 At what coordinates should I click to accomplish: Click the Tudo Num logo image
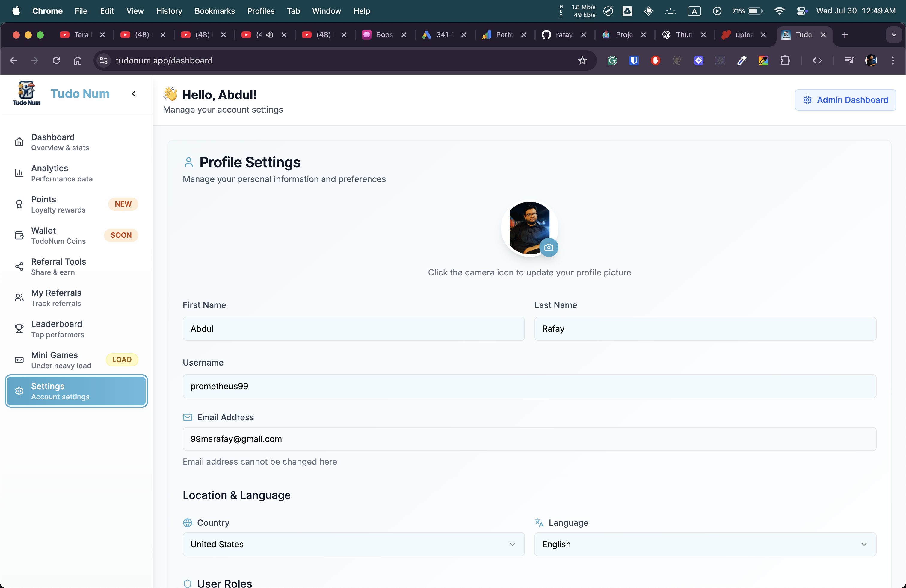(26, 93)
